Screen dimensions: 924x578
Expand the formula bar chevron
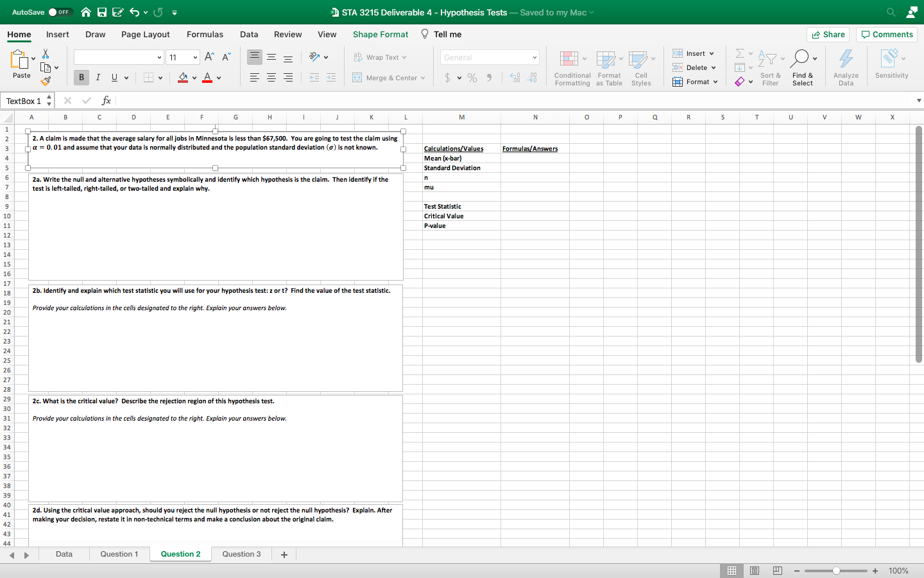919,101
